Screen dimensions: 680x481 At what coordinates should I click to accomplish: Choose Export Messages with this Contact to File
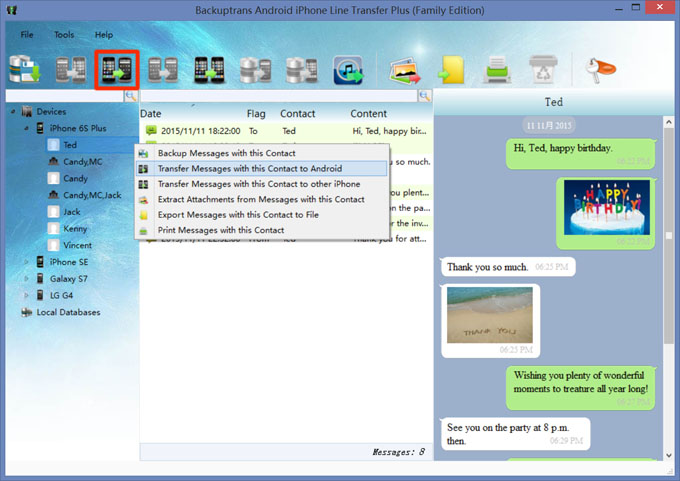[262, 215]
